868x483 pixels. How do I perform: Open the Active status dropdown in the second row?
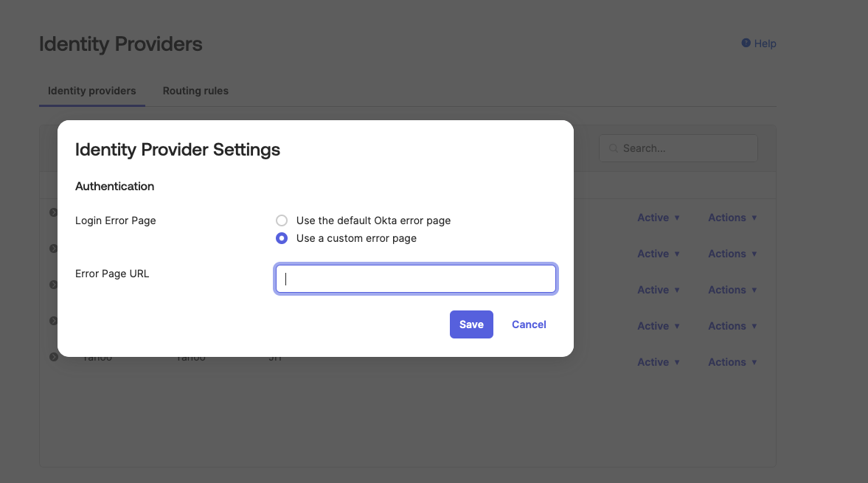[658, 254]
